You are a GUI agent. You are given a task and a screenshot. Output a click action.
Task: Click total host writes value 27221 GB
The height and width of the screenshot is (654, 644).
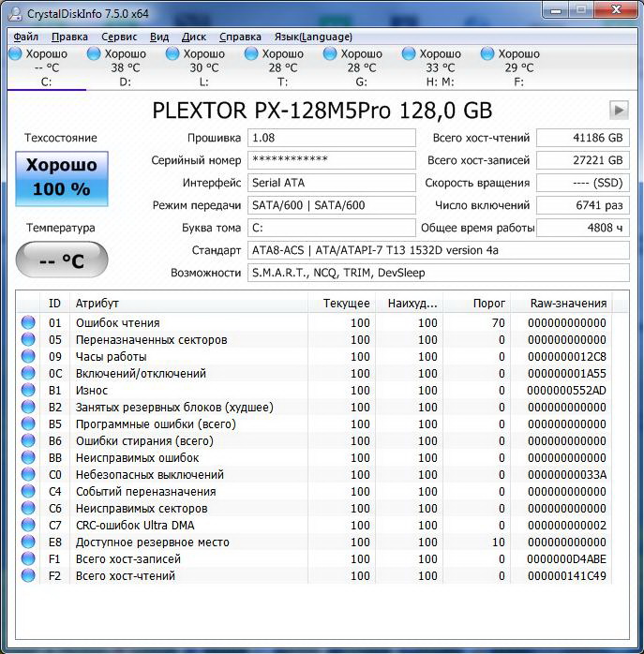click(x=583, y=160)
